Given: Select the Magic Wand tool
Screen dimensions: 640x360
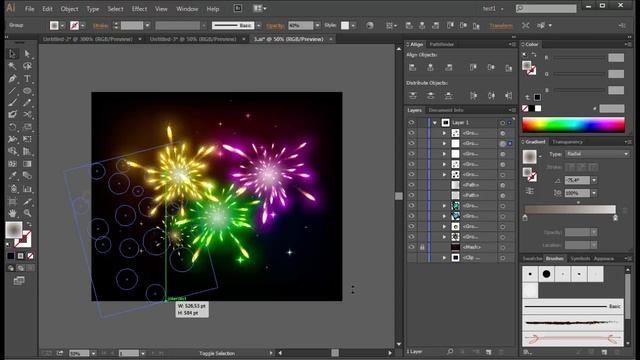Looking at the screenshot, I should tap(12, 66).
